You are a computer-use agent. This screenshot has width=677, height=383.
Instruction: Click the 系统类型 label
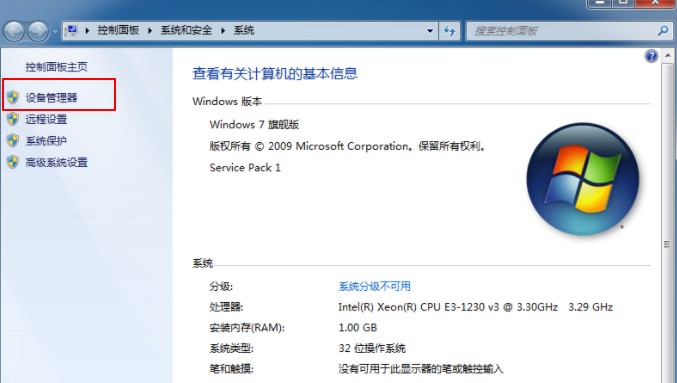[x=231, y=348]
